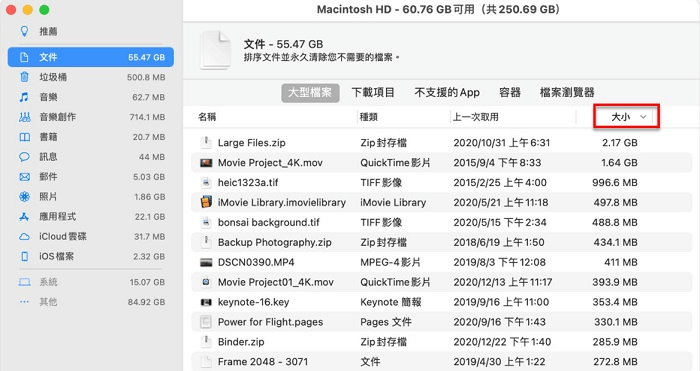Select the 垃圾桶 500.8 MB category

(91, 77)
